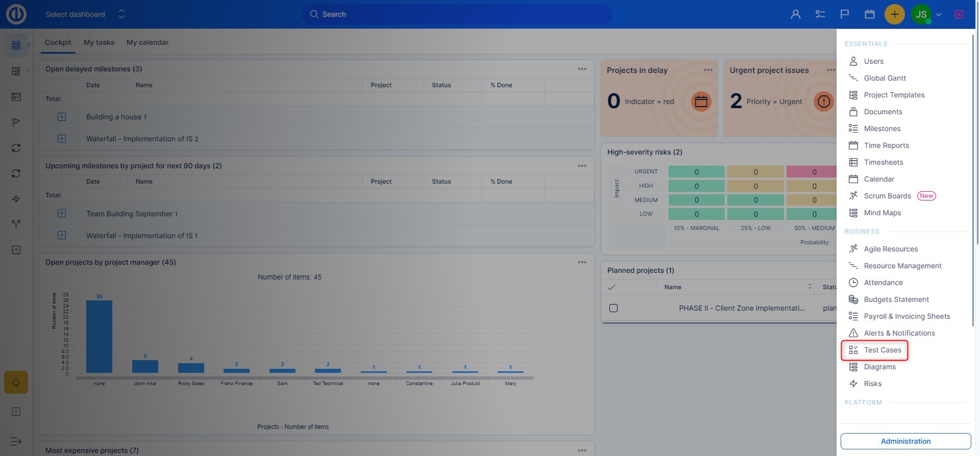Toggle select-all checkmark in Planned projects
Screen dimensions: 980x456
click(611, 287)
